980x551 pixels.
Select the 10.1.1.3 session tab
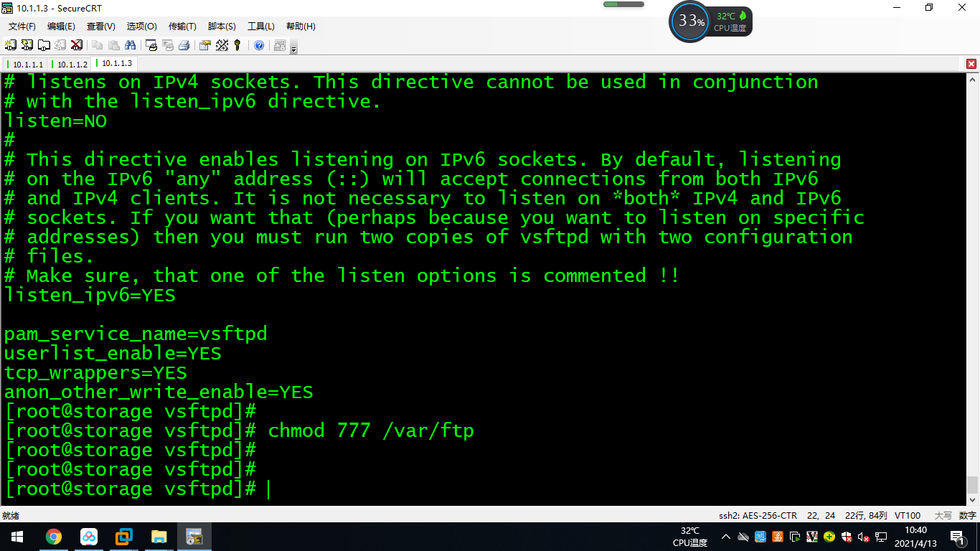pyautogui.click(x=115, y=63)
